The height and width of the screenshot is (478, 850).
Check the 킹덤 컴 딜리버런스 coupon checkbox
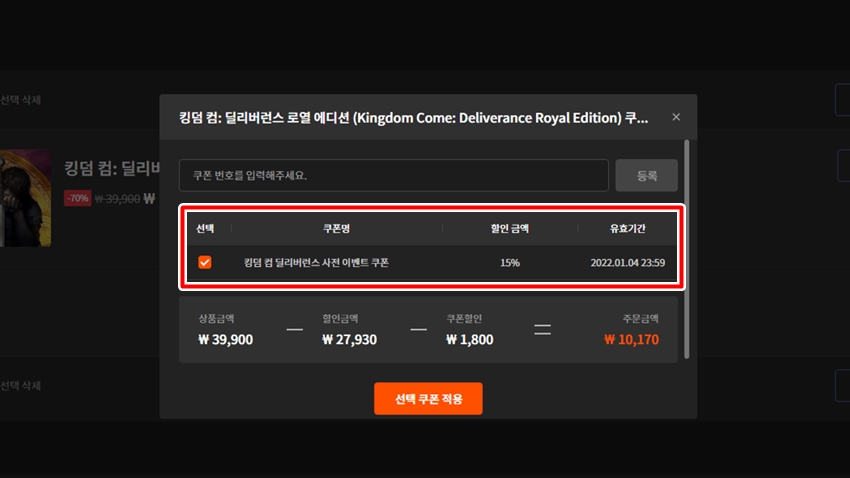205,262
